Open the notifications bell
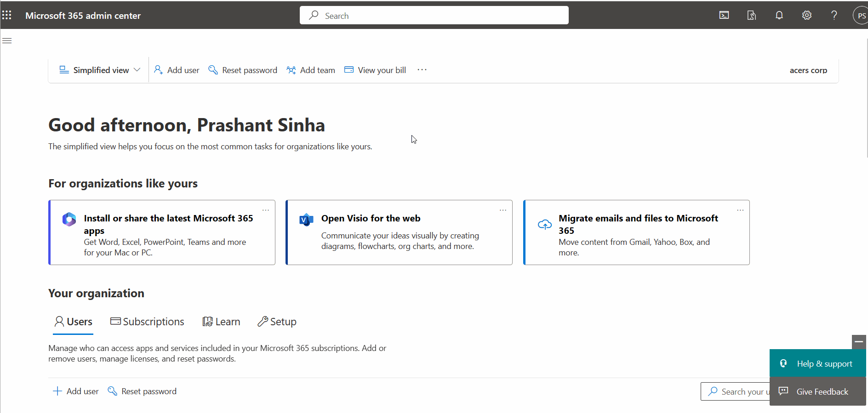The image size is (868, 413). pyautogui.click(x=779, y=15)
